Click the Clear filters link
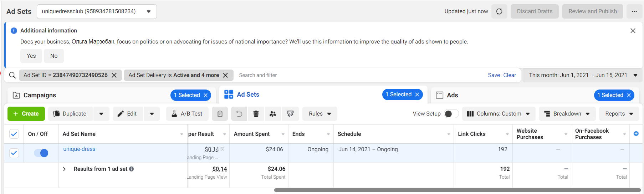The height and width of the screenshot is (194, 644). click(509, 75)
